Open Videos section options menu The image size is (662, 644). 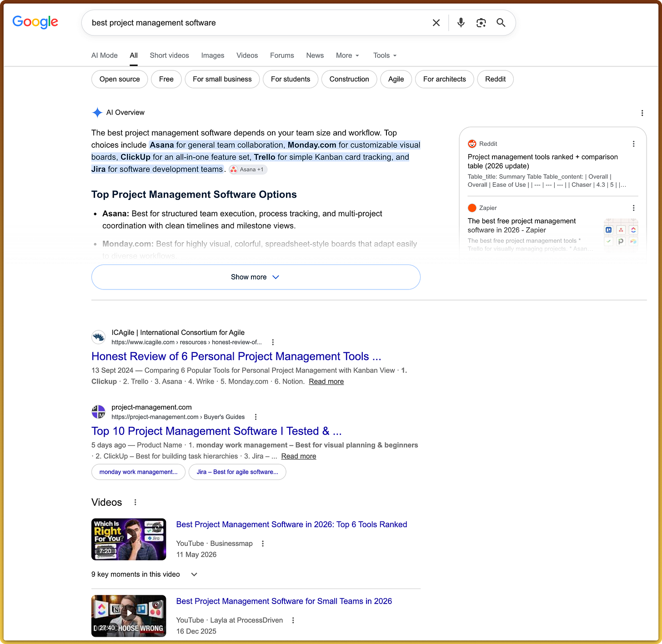click(135, 502)
